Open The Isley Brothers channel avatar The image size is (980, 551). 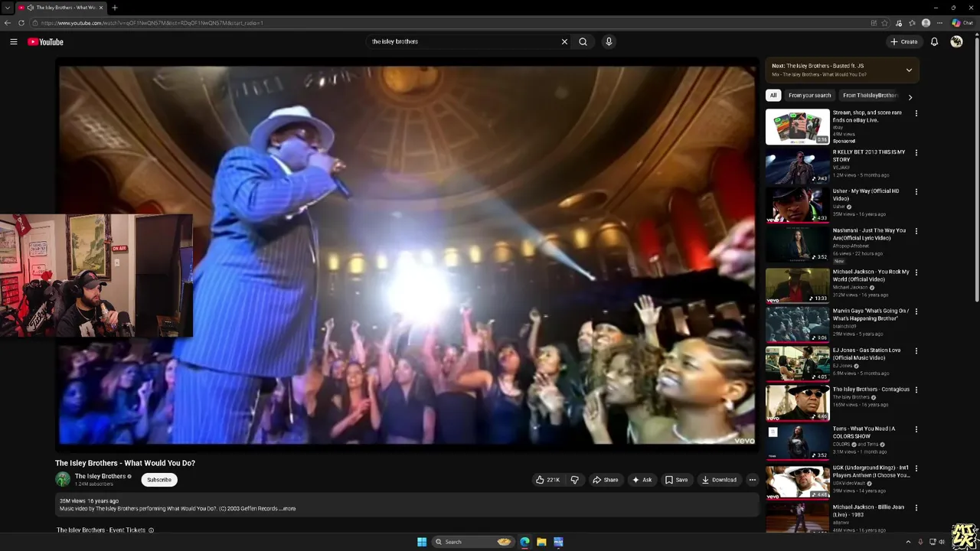pos(63,480)
